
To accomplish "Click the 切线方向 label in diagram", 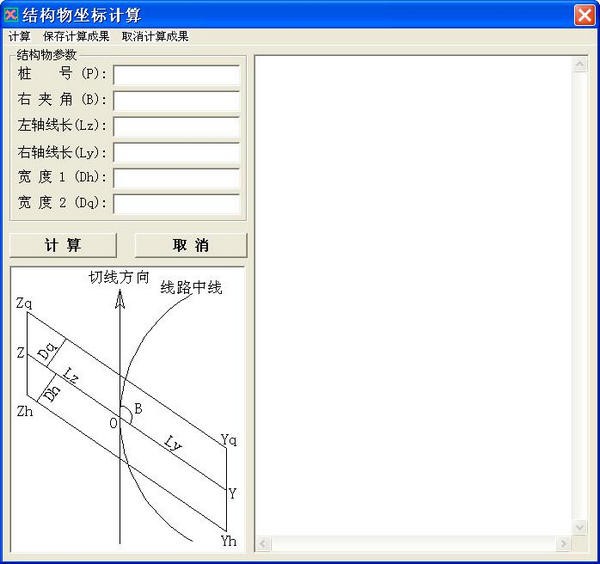I will click(119, 277).
